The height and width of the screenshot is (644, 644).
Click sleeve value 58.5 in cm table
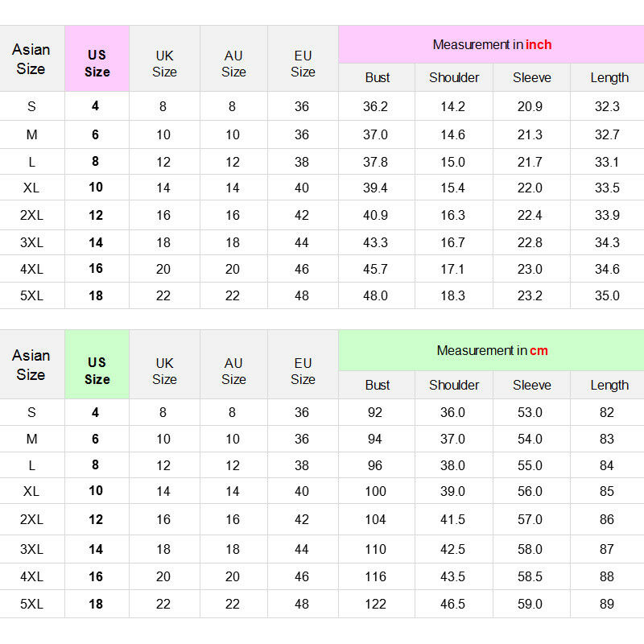pos(530,576)
